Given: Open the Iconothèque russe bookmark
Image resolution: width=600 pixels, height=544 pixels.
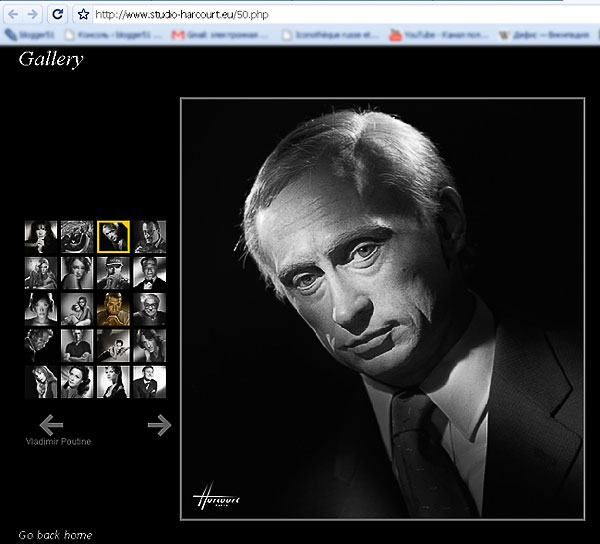Looking at the screenshot, I should pyautogui.click(x=331, y=35).
